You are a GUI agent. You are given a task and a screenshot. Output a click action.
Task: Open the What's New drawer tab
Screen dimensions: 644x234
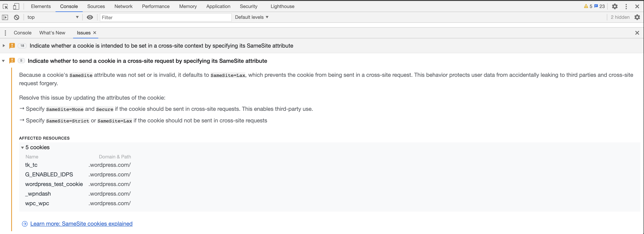52,33
